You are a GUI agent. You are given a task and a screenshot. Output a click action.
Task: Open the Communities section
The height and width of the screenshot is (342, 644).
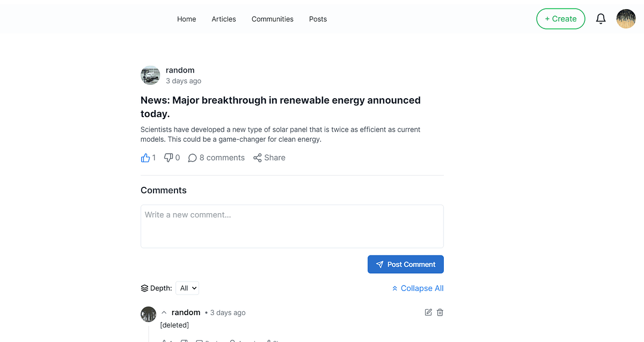272,19
